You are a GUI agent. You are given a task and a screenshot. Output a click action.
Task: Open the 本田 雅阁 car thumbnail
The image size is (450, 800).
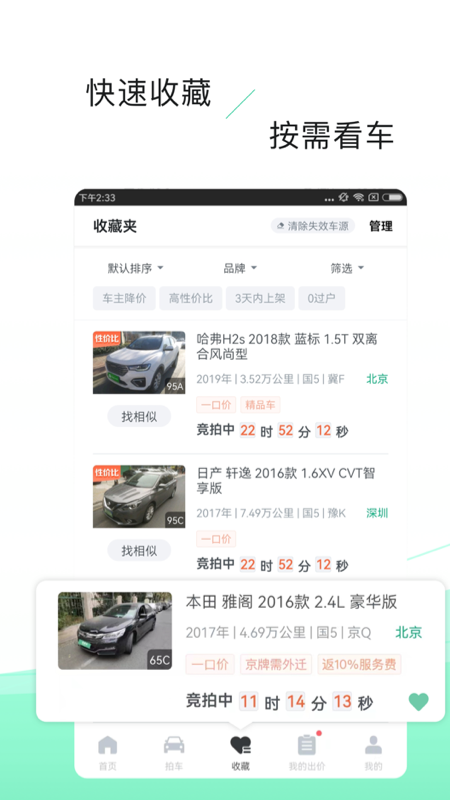[x=115, y=631]
